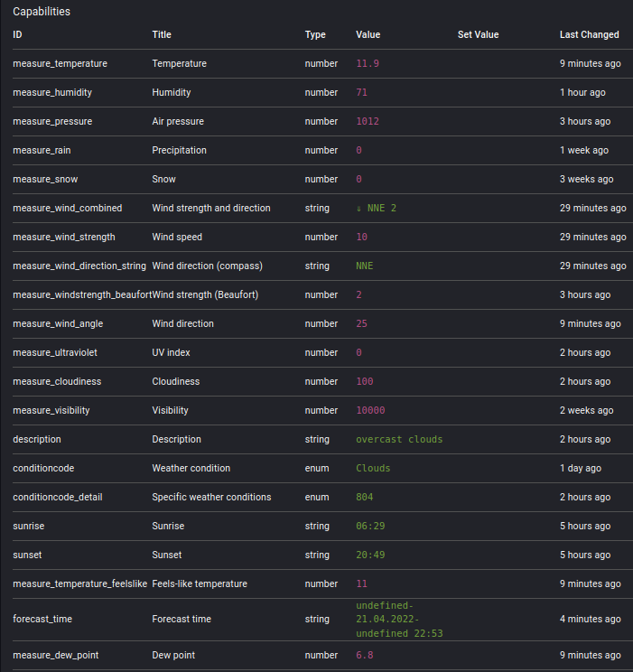Click the overcast clouds description value

click(399, 439)
